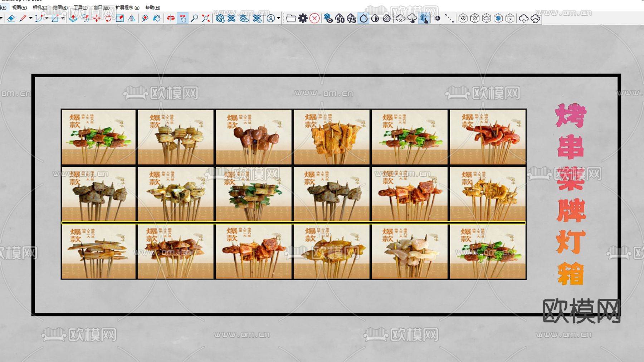Click the Zoom Extents icon
This screenshot has width=644, height=362.
click(206, 18)
